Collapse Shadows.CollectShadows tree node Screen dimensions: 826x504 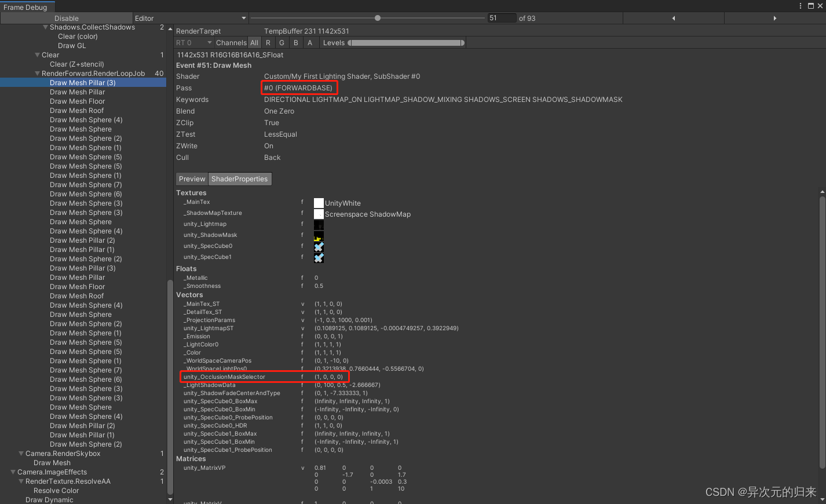(x=45, y=27)
